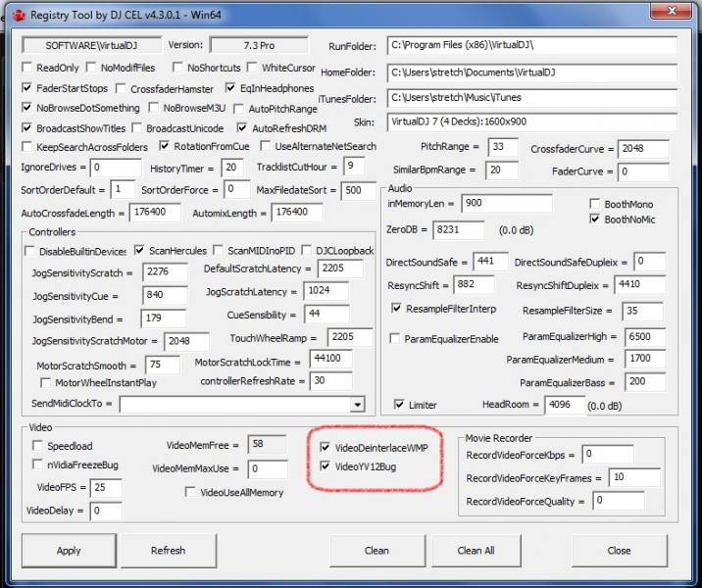
Task: Click the RunFolder path field
Action: [x=531, y=45]
